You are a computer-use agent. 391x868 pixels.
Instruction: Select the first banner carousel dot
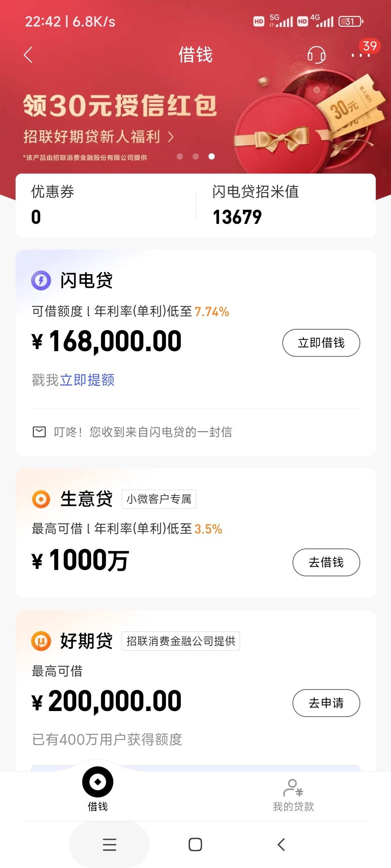click(180, 156)
